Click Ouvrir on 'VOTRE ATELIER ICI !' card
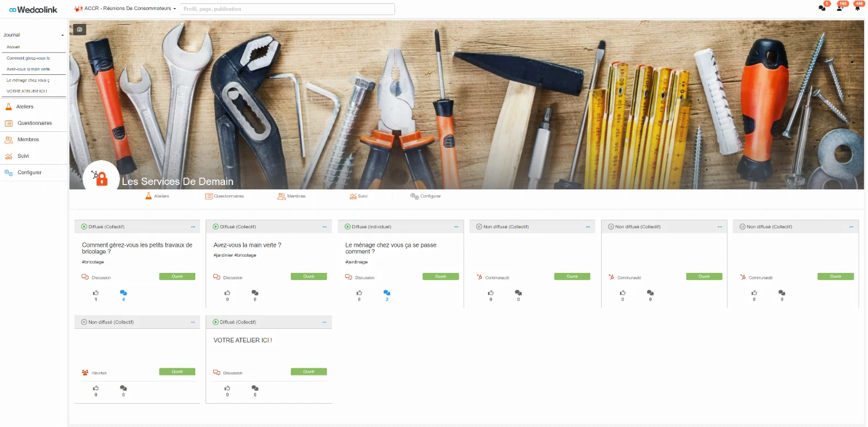The height and width of the screenshot is (427, 868). click(309, 372)
